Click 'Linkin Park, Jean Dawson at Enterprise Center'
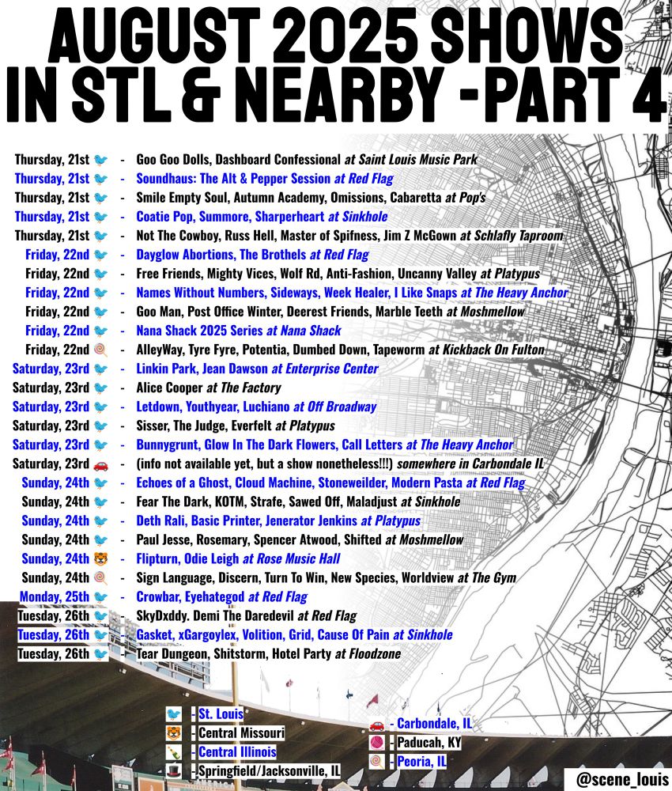Viewport: 672px width, 791px height. [257, 369]
